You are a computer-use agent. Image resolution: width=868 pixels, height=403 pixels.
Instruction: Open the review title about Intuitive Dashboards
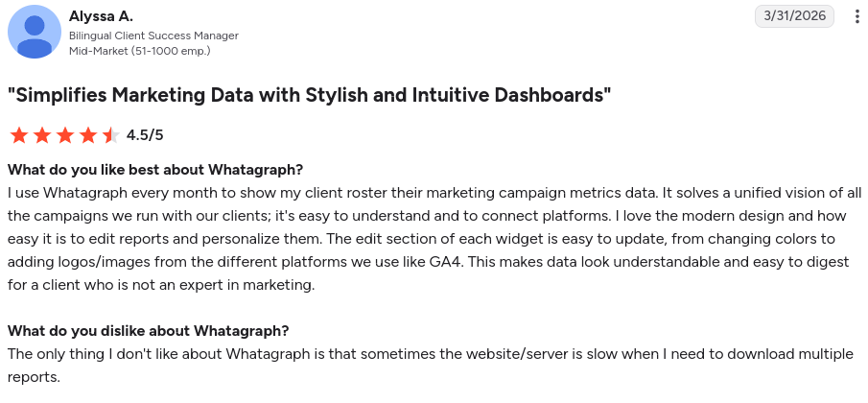click(310, 95)
